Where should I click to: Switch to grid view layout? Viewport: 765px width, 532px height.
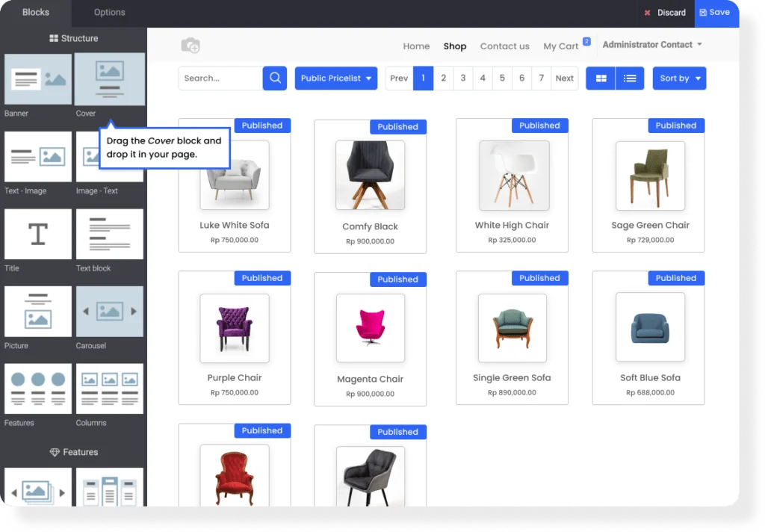click(601, 78)
